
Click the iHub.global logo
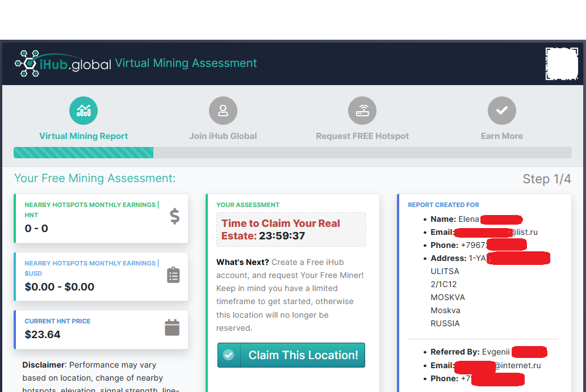click(x=63, y=64)
